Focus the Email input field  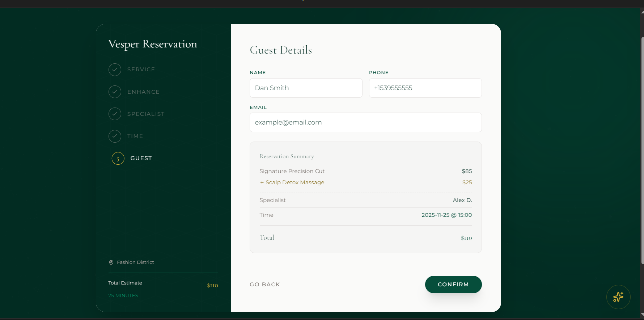366,122
